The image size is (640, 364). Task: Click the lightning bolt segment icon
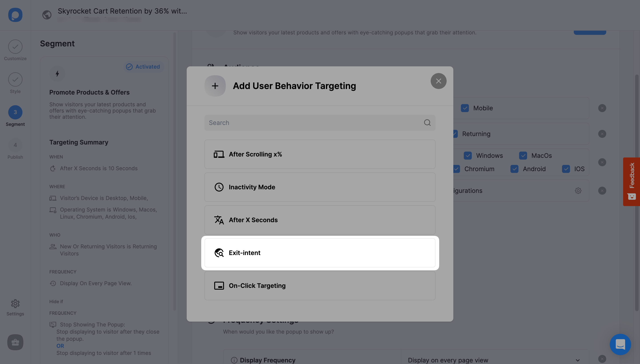57,73
